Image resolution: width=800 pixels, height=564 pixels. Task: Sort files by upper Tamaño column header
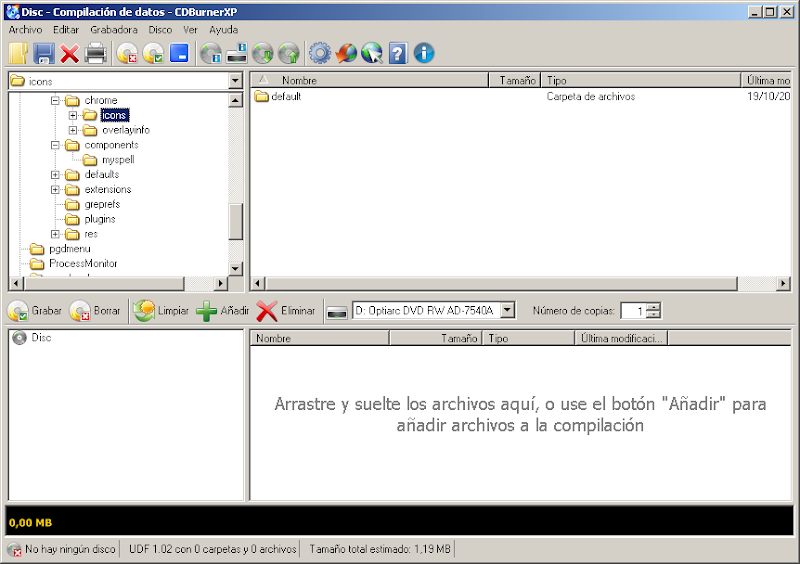click(514, 80)
